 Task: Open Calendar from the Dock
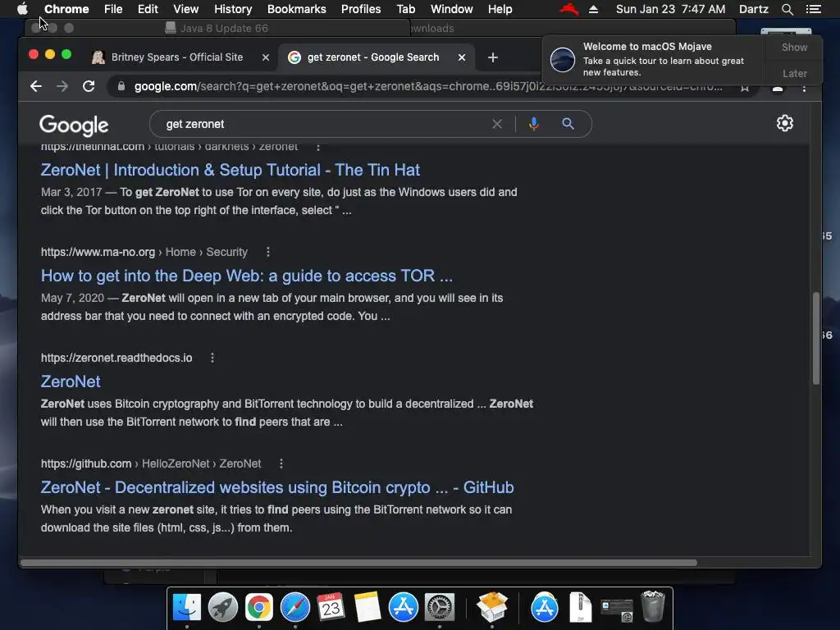pyautogui.click(x=331, y=607)
